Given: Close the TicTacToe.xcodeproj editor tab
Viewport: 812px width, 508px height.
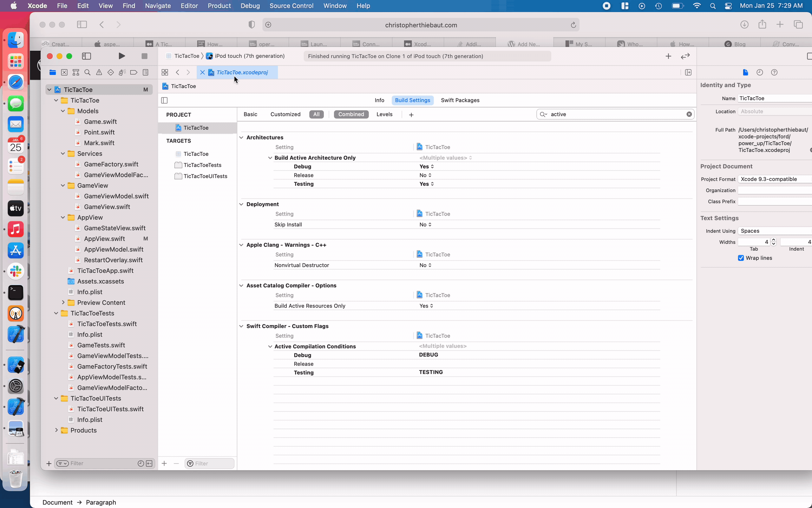Looking at the screenshot, I should tap(202, 72).
